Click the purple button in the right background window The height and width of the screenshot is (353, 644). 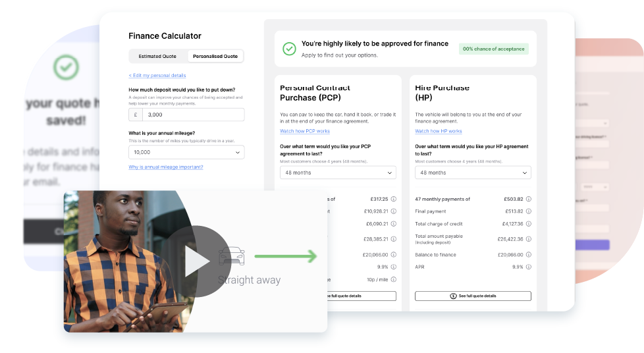click(x=592, y=246)
